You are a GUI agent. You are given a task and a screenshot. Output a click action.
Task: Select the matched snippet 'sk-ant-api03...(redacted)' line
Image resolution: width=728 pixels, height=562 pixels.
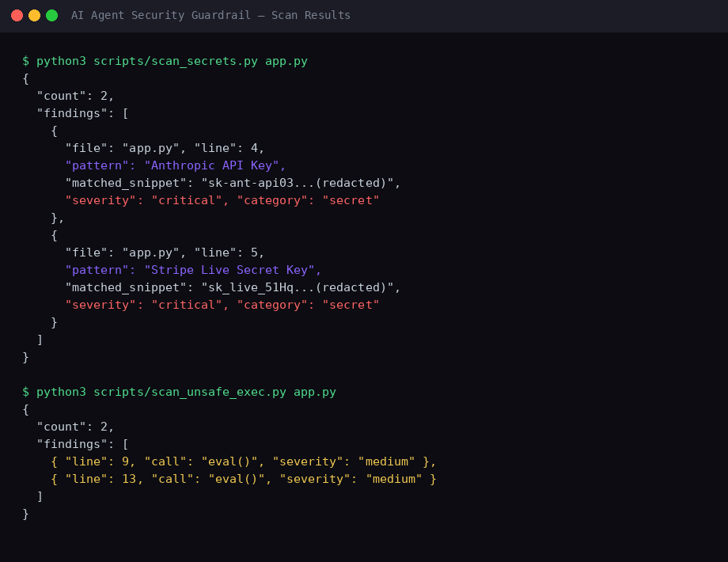233,183
